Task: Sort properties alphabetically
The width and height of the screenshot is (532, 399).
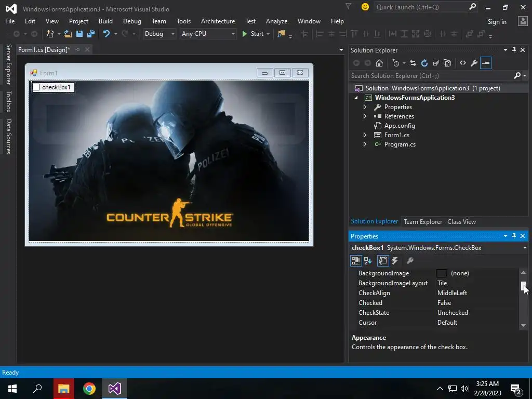Action: click(368, 261)
